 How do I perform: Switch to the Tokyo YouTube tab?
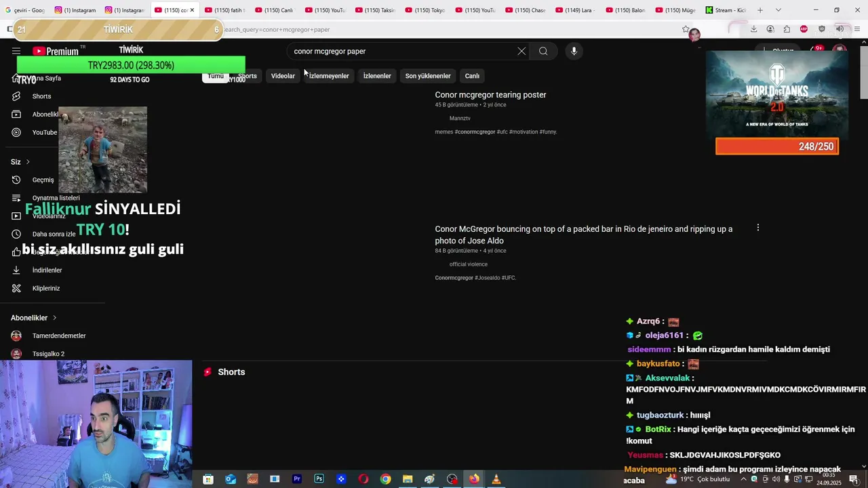click(x=429, y=10)
